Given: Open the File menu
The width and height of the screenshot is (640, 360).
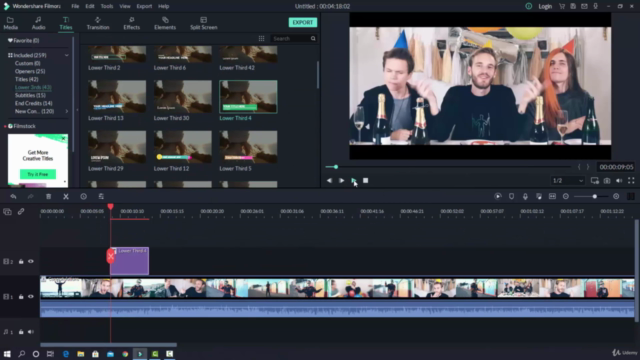Looking at the screenshot, I should pos(75,6).
